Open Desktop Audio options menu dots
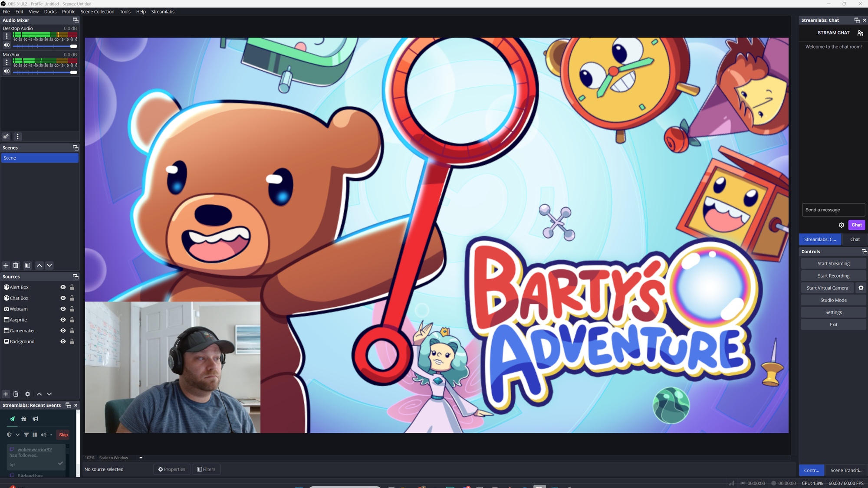868x488 pixels. 7,36
